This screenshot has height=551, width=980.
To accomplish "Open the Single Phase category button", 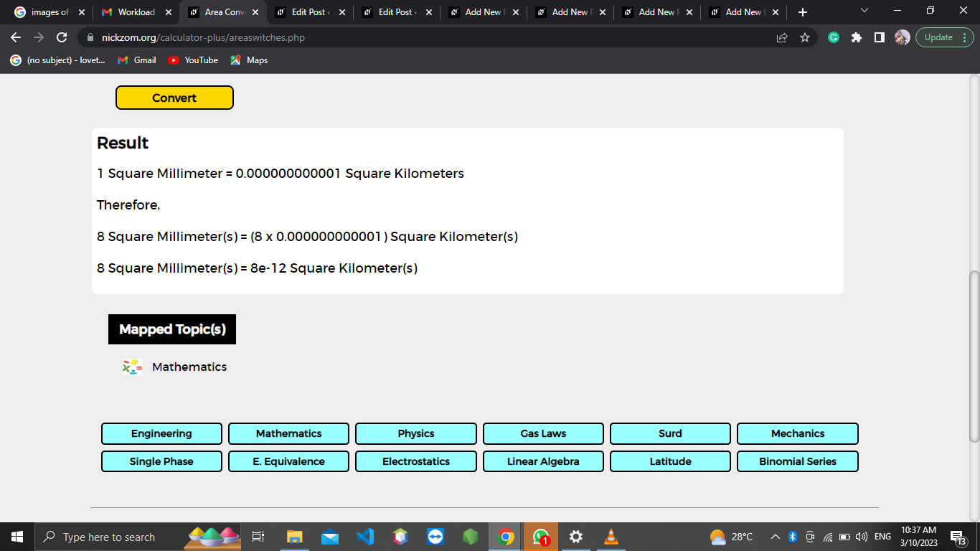I will 161,461.
